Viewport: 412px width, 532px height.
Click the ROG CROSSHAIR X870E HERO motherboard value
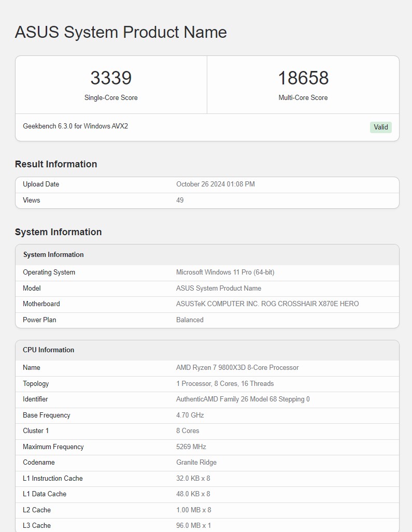click(267, 304)
